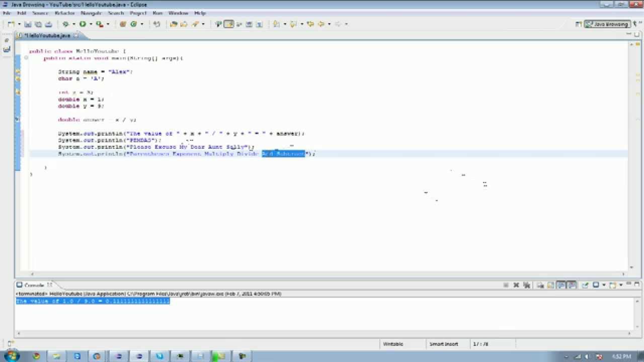Click the Search flashlight toolbar icon
Viewport: 644px width, 362px height.
195,24
